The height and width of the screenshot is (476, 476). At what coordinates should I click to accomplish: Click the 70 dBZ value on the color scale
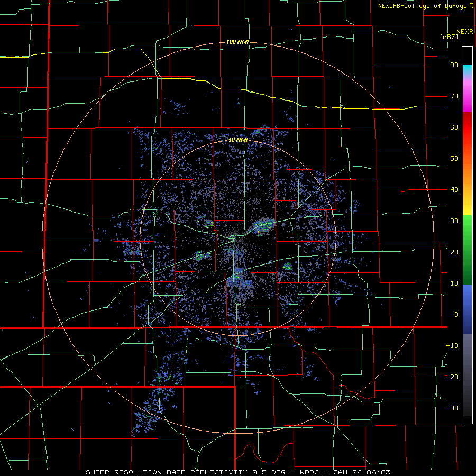point(454,96)
